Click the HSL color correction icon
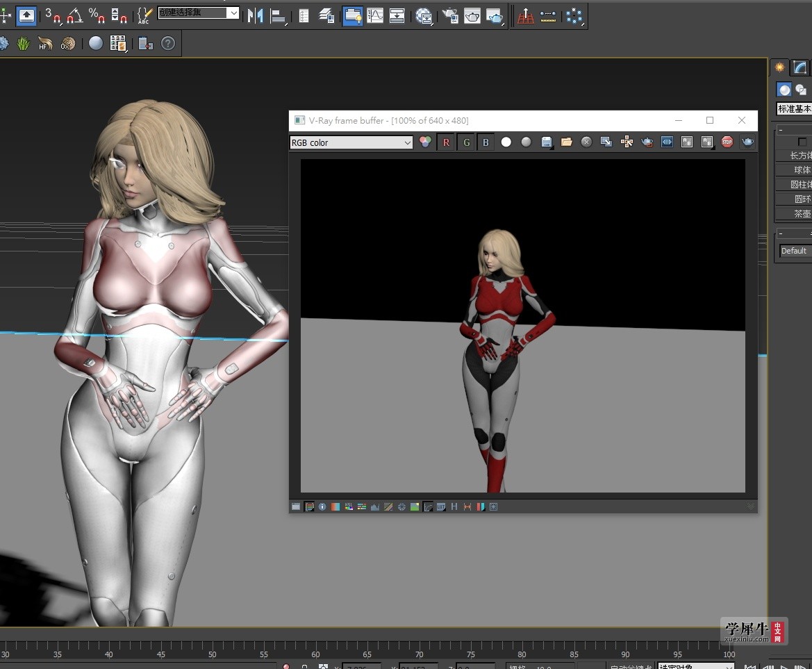Screen dimensions: 812x669 click(x=349, y=507)
